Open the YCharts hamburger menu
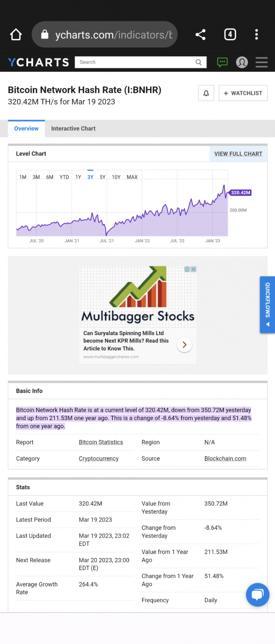This screenshot has height=644, width=275. 262,62
